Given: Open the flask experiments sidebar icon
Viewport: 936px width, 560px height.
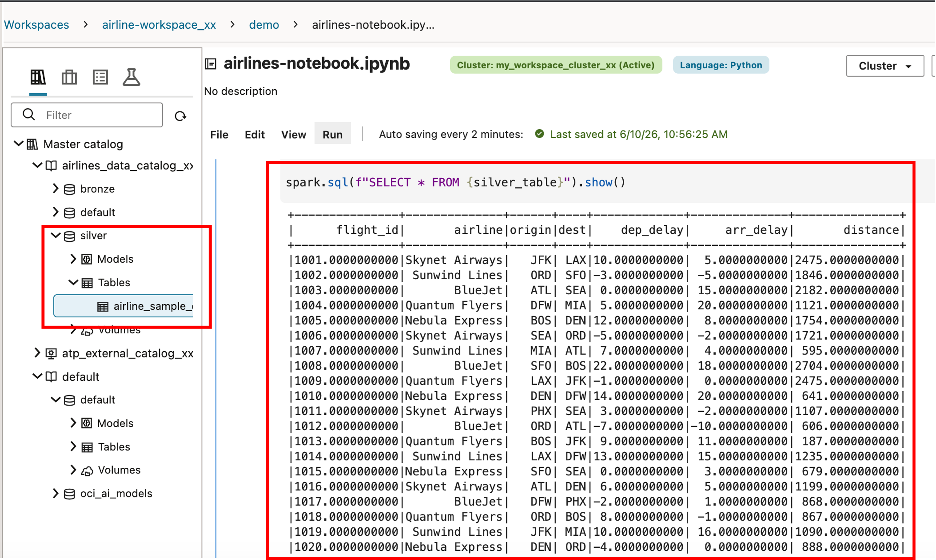Looking at the screenshot, I should [131, 77].
